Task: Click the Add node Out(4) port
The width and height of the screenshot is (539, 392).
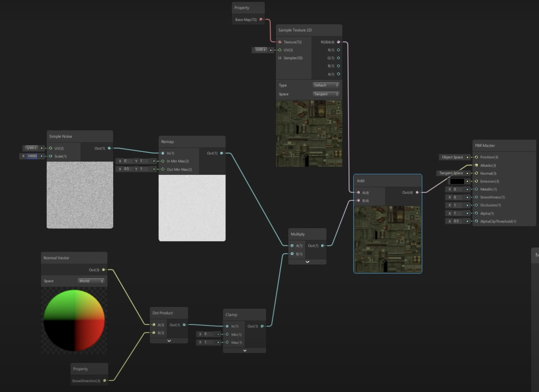Action: point(417,192)
